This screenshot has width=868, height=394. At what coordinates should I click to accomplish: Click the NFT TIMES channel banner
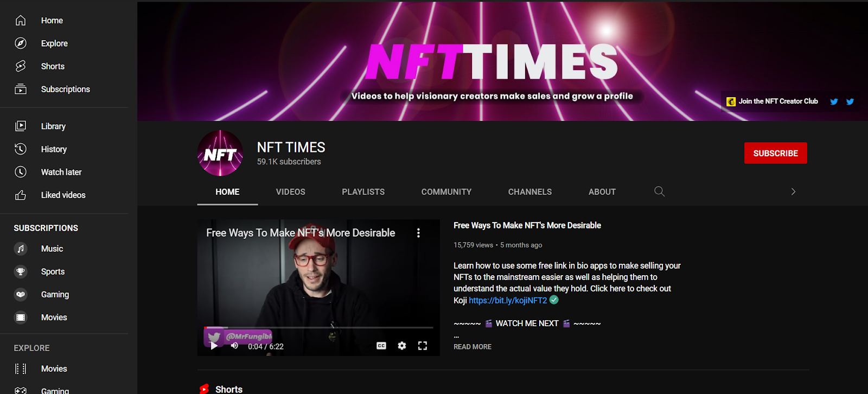pyautogui.click(x=502, y=61)
